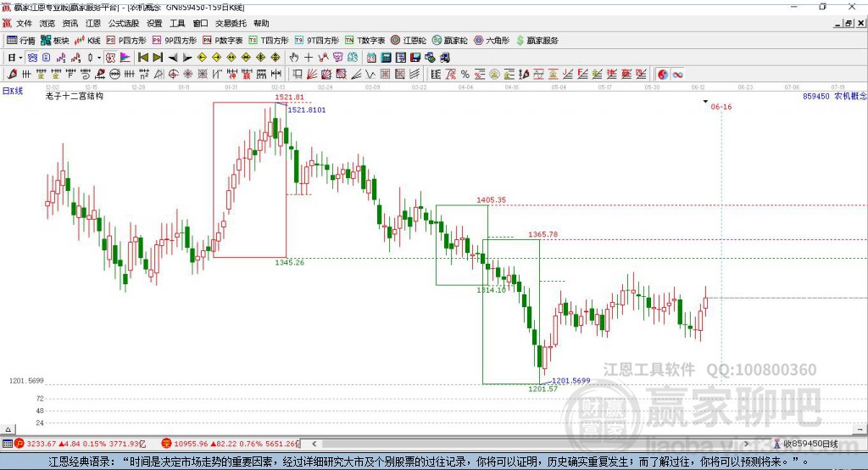Open the calendar icon with 21

371,58
